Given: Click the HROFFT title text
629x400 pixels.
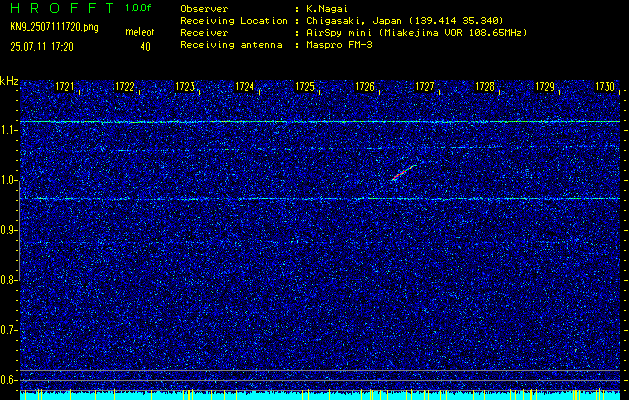Looking at the screenshot, I should [x=62, y=8].
